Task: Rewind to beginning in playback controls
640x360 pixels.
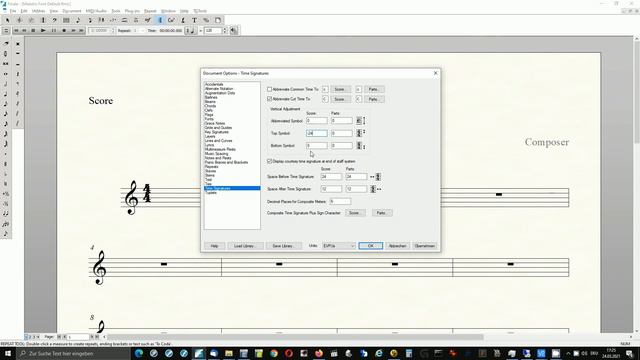Action: tap(16, 31)
